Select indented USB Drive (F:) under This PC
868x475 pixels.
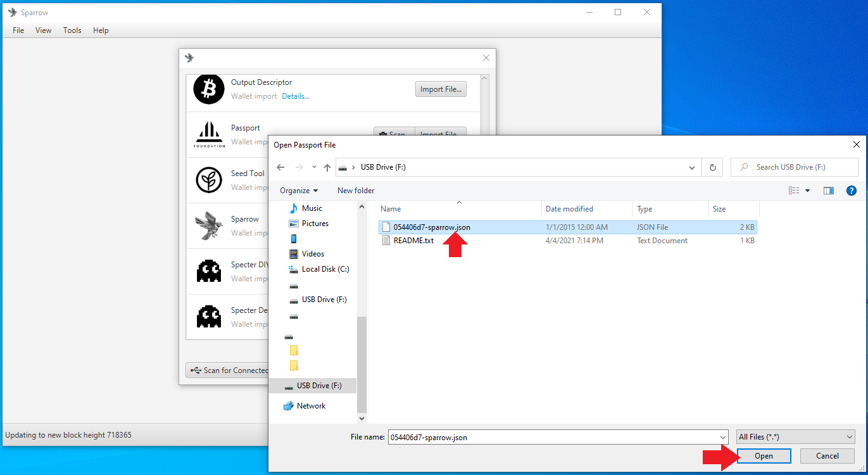click(324, 300)
